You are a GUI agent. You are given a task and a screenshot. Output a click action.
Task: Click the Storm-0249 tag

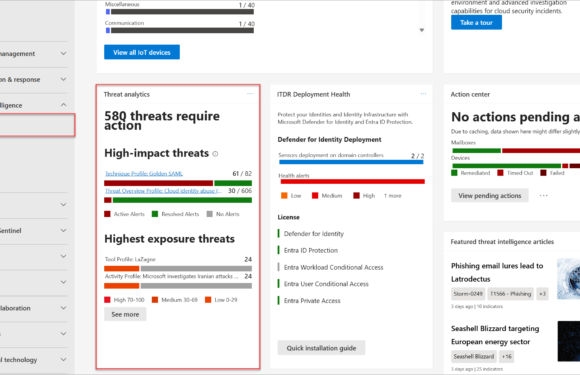(x=468, y=294)
